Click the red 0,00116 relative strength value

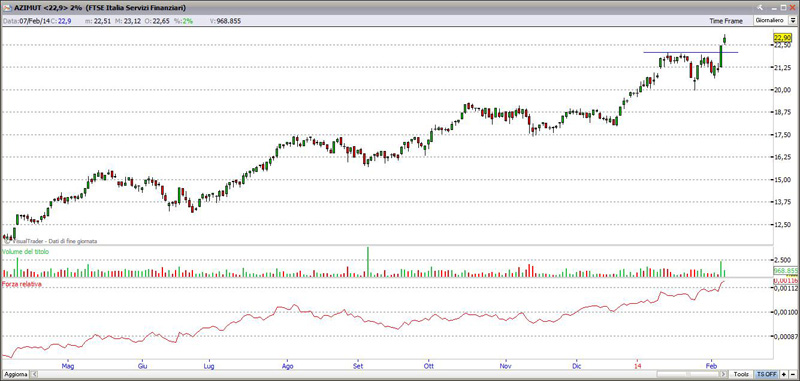[x=785, y=281]
